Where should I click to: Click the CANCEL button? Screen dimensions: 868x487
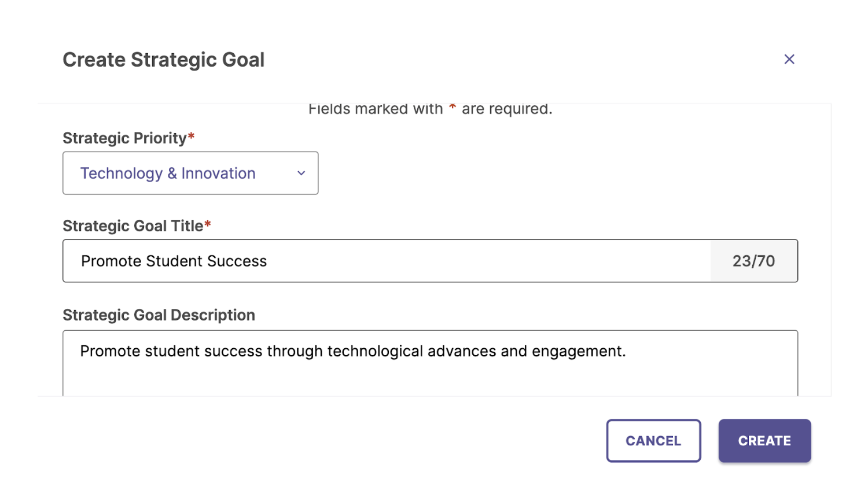653,441
